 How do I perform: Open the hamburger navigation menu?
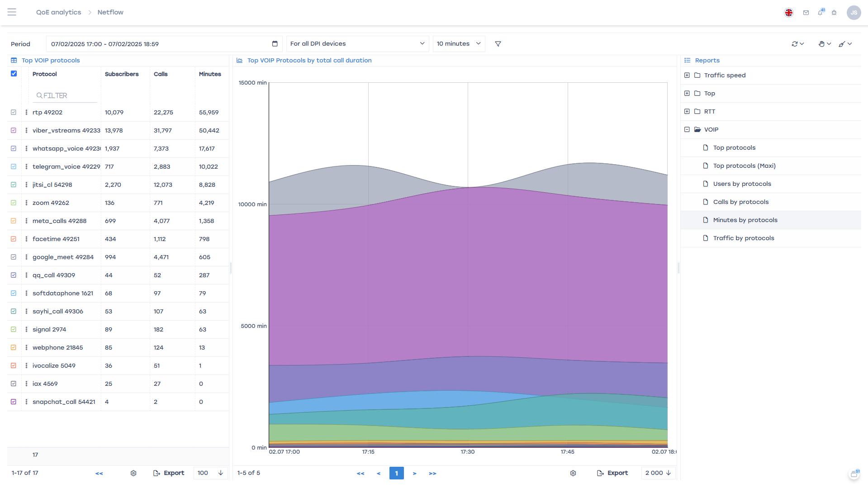click(x=12, y=12)
